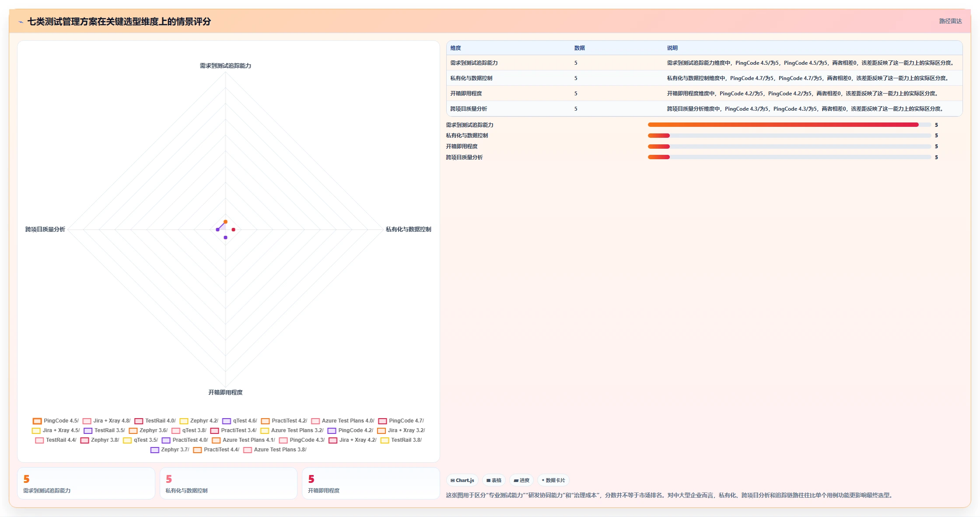Hide the qTest 4.6/ dataset in legend
The height and width of the screenshot is (517, 980).
(239, 421)
